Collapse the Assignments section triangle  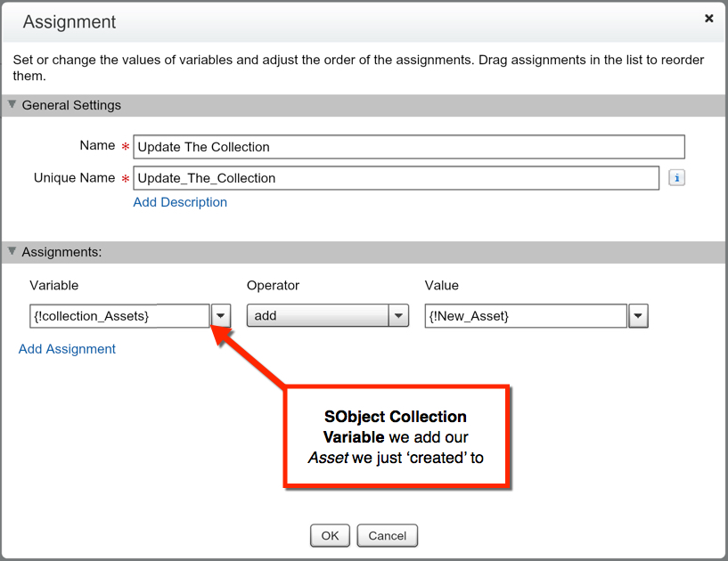pyautogui.click(x=12, y=252)
